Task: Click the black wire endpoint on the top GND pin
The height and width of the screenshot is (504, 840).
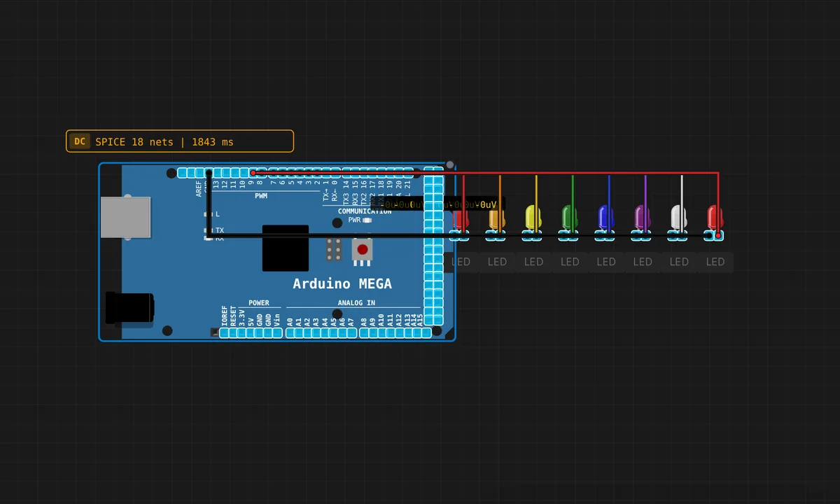Action: coord(209,173)
